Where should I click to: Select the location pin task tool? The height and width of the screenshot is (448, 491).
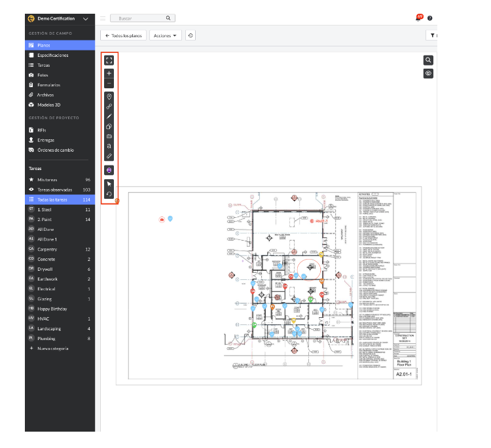pos(109,96)
